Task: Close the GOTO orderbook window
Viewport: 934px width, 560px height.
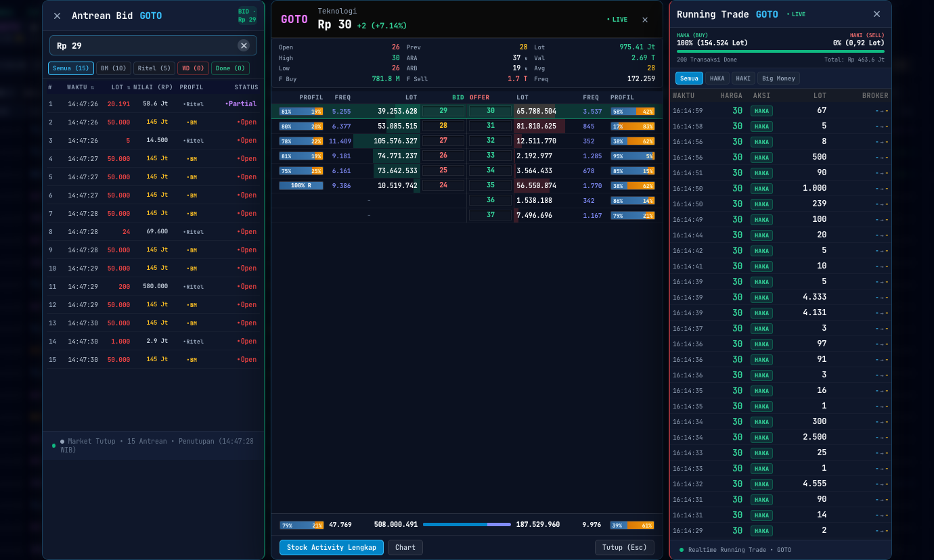Action: click(644, 20)
